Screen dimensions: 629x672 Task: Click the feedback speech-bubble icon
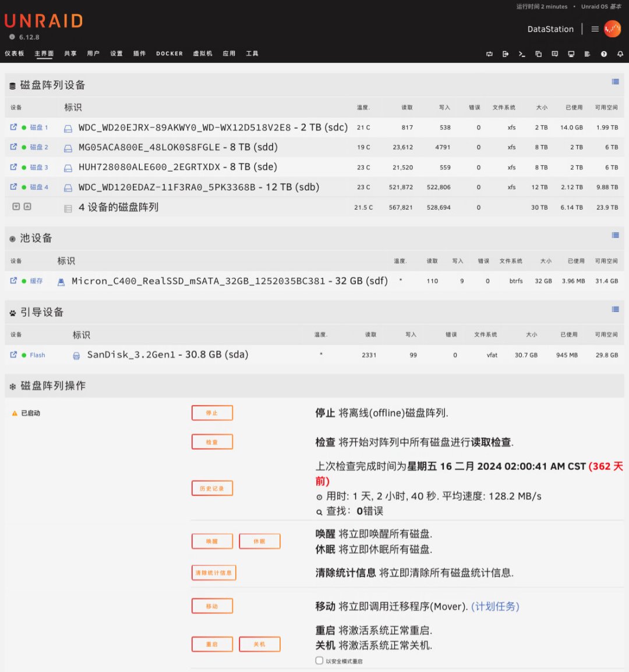point(555,54)
